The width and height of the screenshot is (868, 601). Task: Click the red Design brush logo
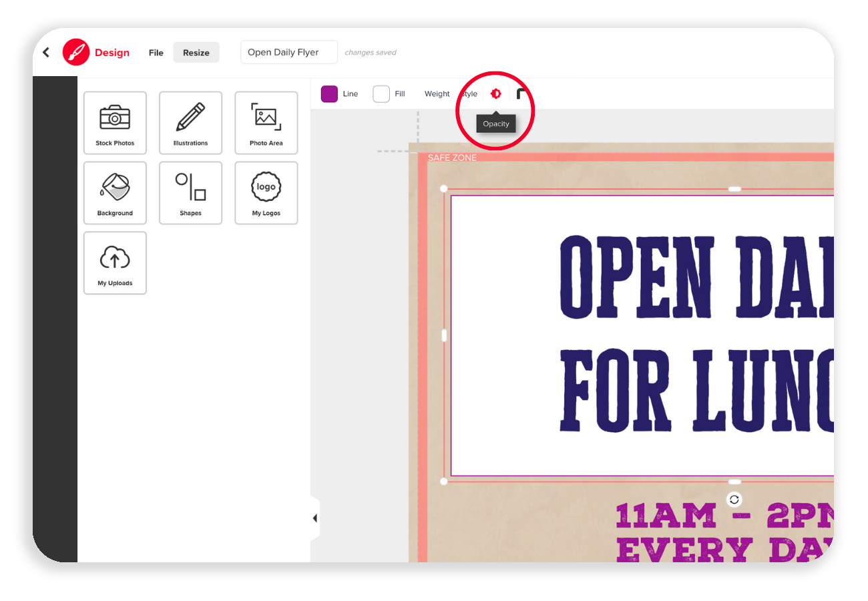click(x=76, y=52)
